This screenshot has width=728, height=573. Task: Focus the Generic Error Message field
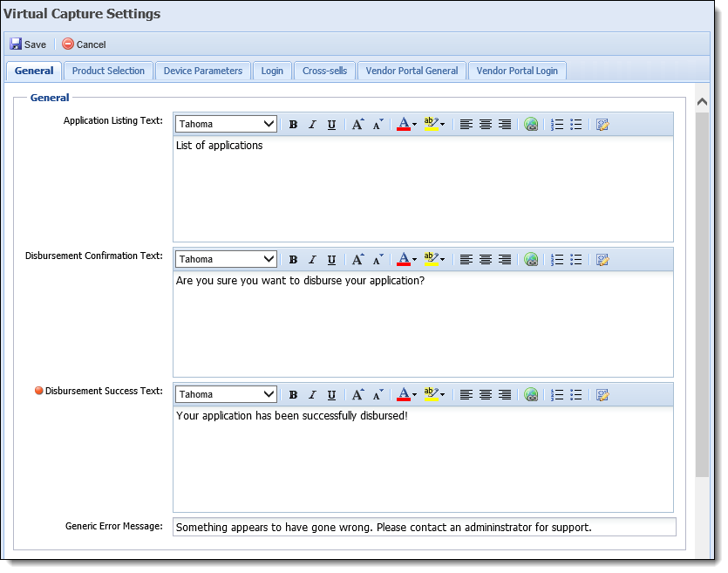click(425, 527)
